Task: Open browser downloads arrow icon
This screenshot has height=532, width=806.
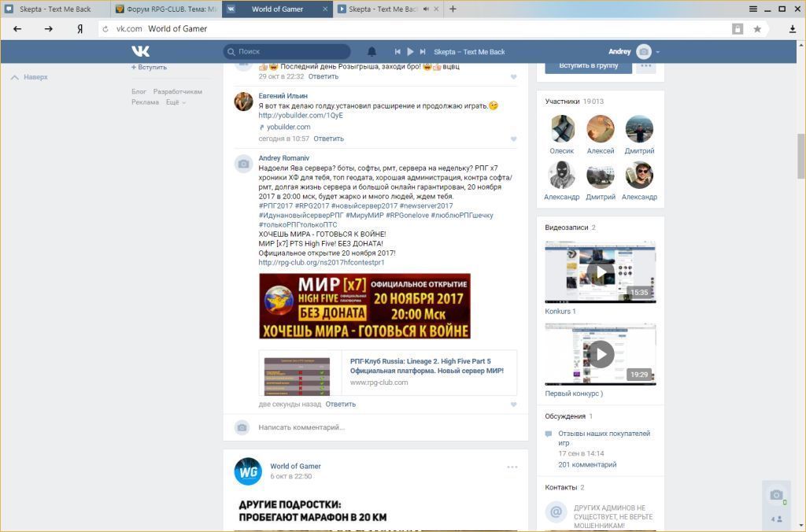Action: (x=793, y=29)
